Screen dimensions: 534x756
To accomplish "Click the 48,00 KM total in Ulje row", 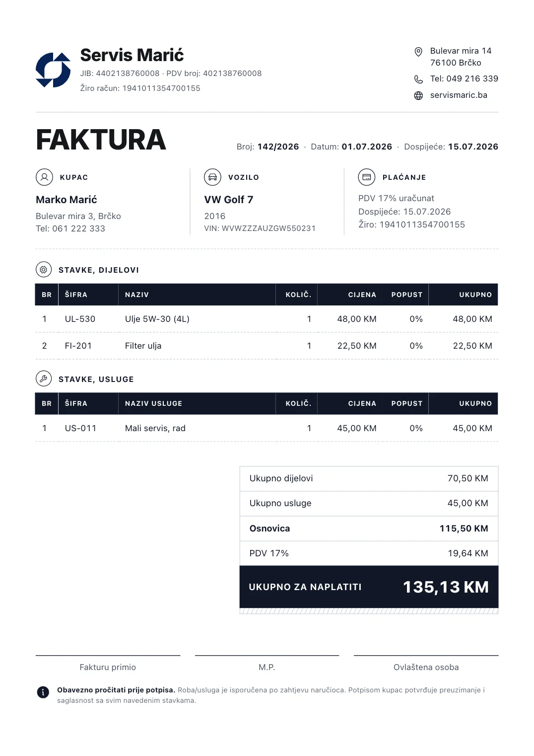I will click(472, 319).
